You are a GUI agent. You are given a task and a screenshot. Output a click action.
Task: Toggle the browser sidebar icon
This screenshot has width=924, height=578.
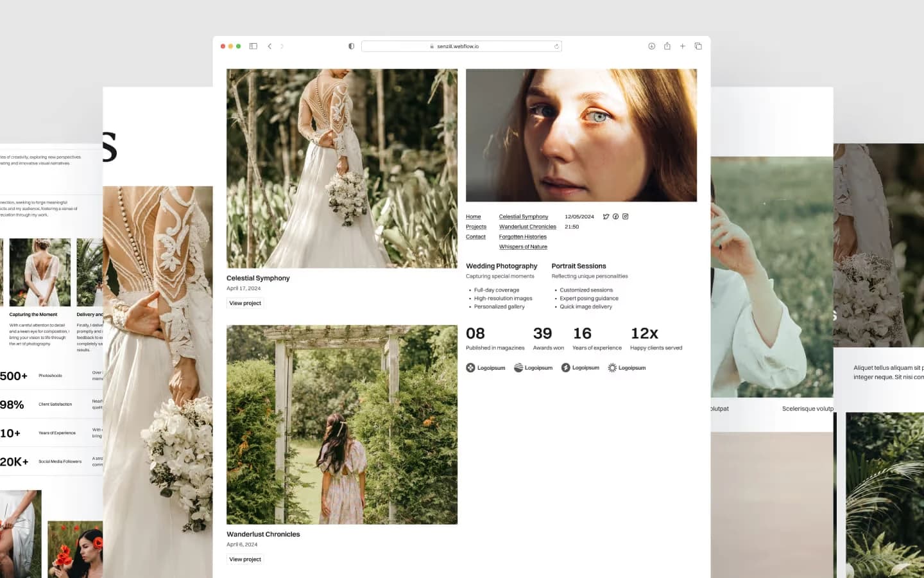[x=253, y=46]
